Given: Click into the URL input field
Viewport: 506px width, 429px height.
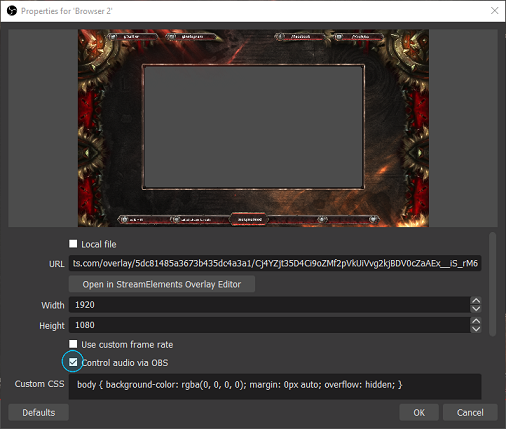Looking at the screenshot, I should tap(275, 263).
